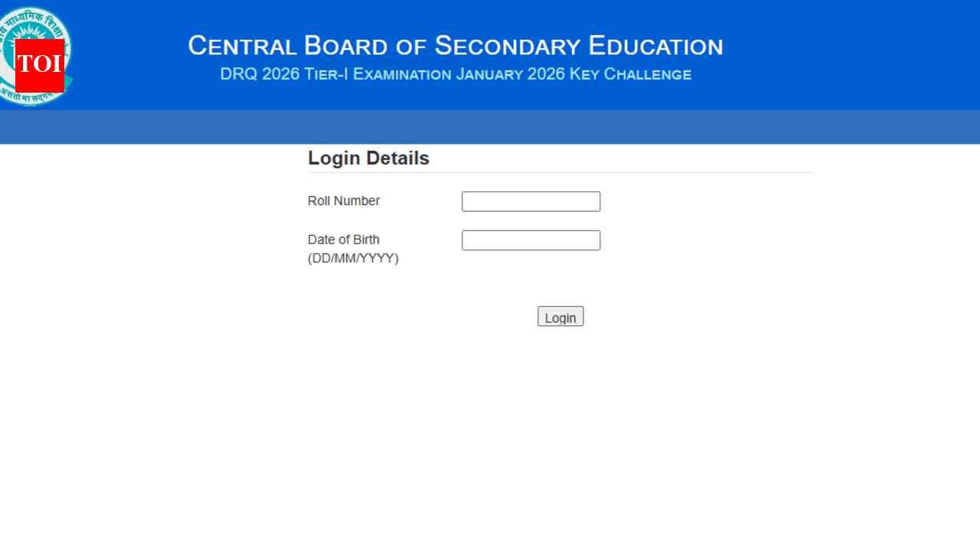Click the TOI lettering inside the red square

click(x=38, y=66)
